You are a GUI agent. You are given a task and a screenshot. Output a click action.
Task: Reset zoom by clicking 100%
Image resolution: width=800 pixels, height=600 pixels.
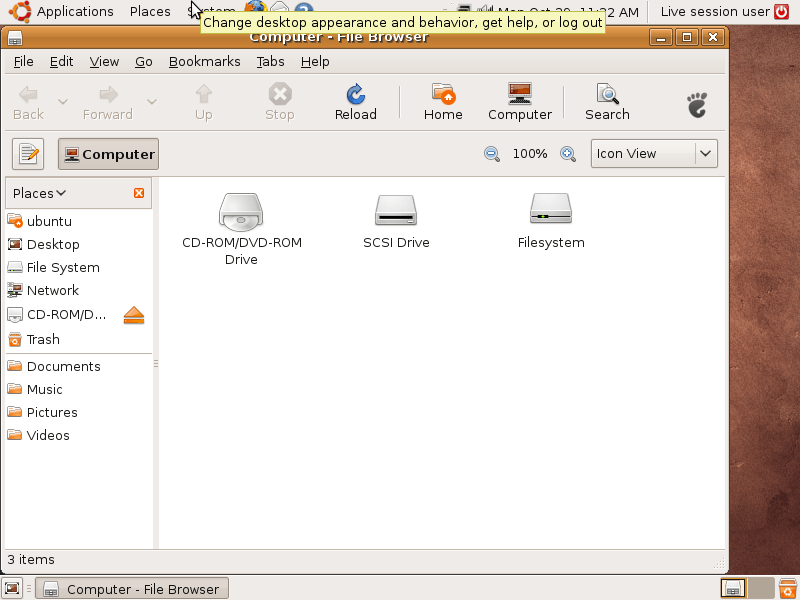530,154
